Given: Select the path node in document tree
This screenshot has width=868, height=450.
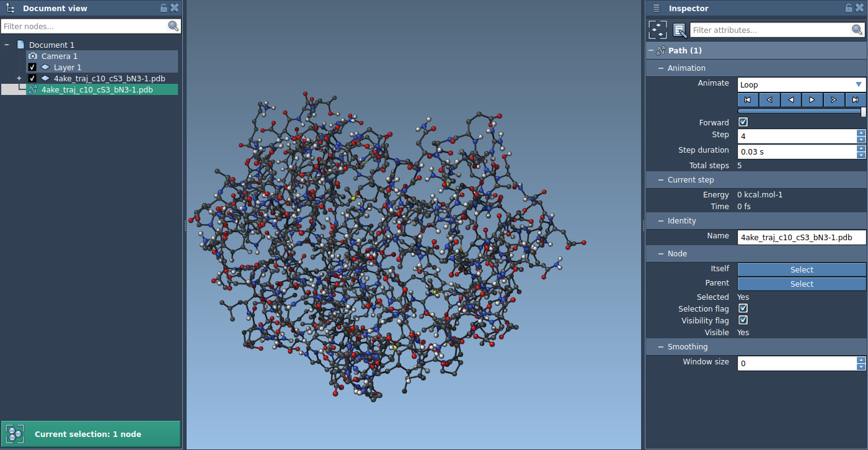Looking at the screenshot, I should pos(97,89).
